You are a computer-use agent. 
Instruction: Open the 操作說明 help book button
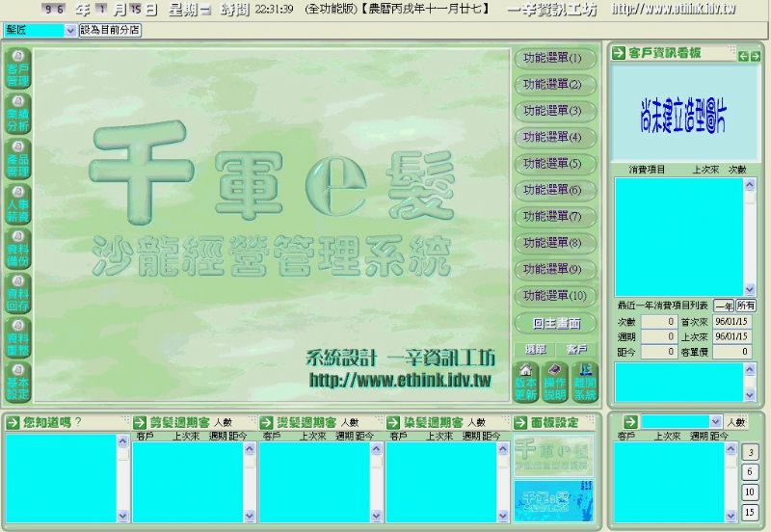pos(555,383)
